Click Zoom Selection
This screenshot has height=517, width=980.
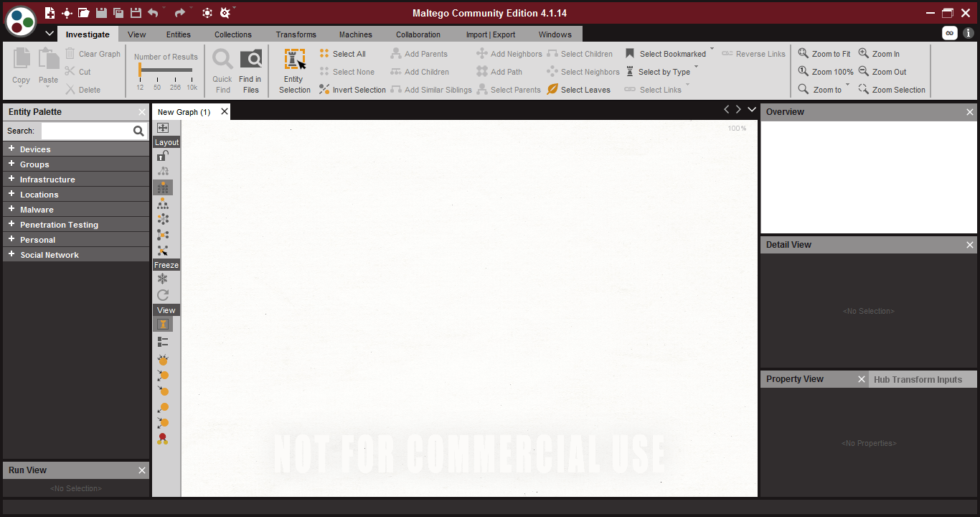tap(892, 90)
